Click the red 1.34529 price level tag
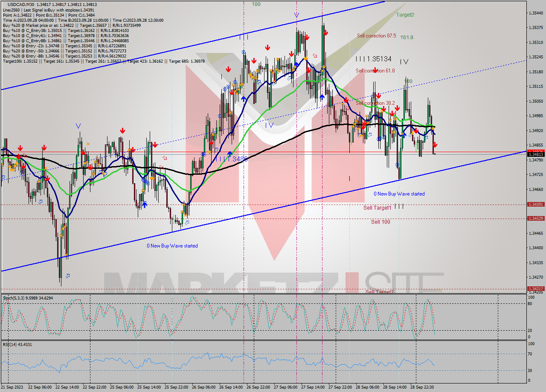 coord(536,219)
